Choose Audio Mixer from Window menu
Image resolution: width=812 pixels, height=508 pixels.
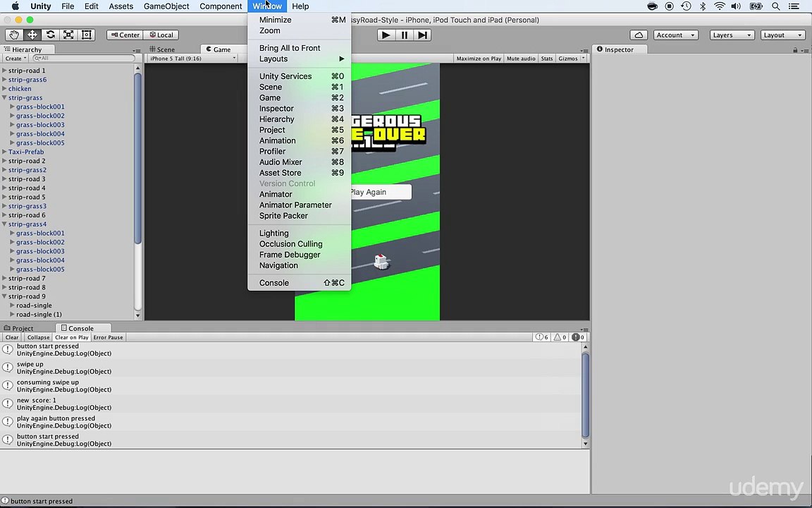(x=300, y=162)
